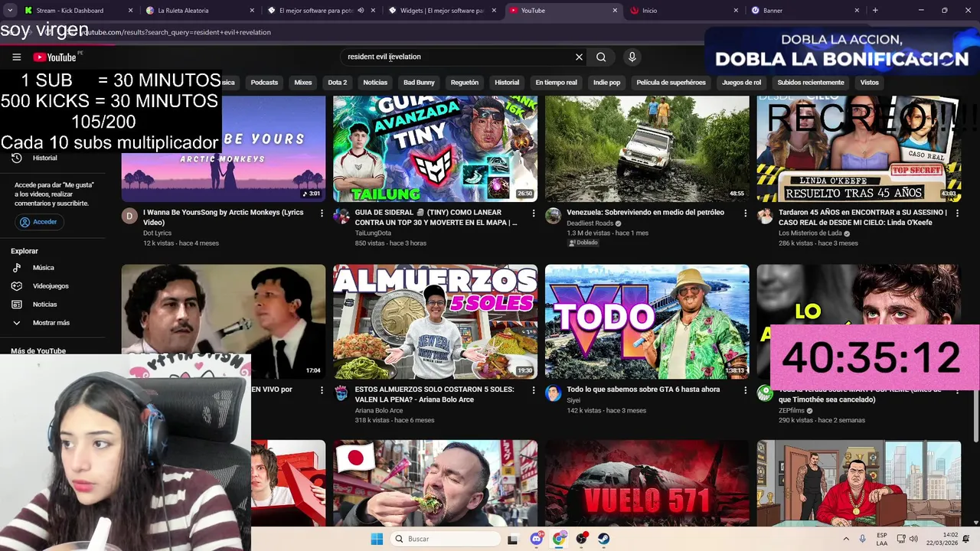The width and height of the screenshot is (980, 551).
Task: Select the Subidos recientemente chip
Action: pos(811,83)
